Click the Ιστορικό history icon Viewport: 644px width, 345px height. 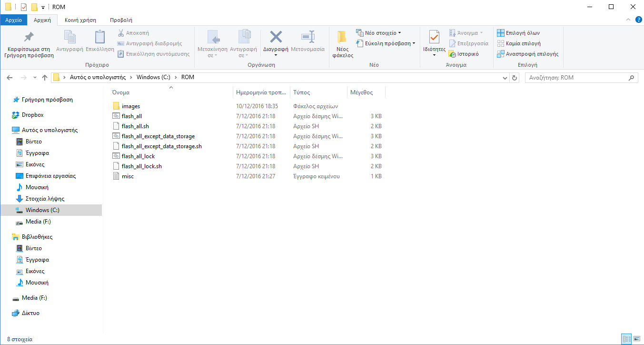point(453,54)
